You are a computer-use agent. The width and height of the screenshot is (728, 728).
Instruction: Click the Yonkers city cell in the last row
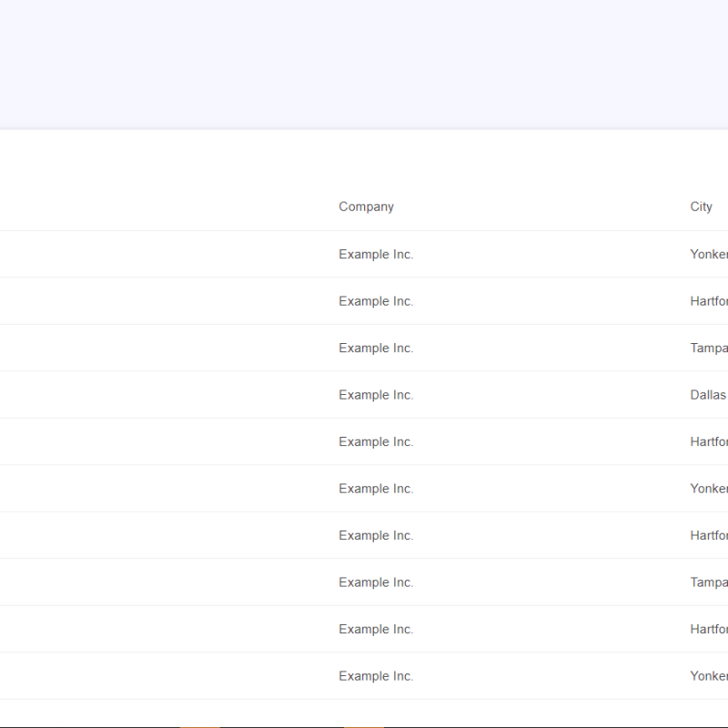tap(709, 676)
